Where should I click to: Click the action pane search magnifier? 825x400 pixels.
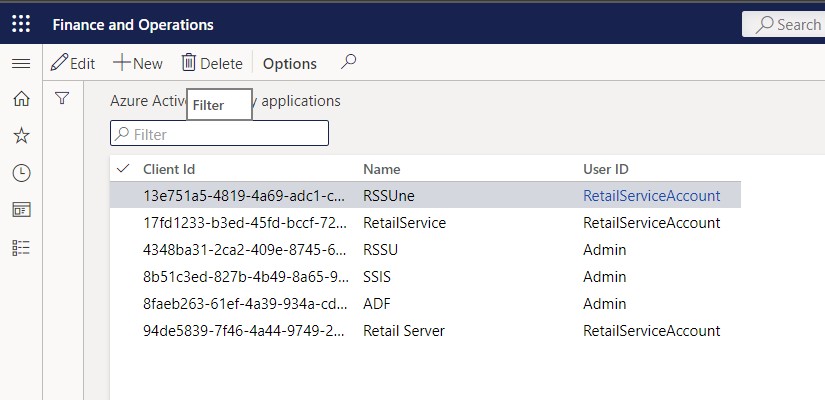click(x=348, y=63)
